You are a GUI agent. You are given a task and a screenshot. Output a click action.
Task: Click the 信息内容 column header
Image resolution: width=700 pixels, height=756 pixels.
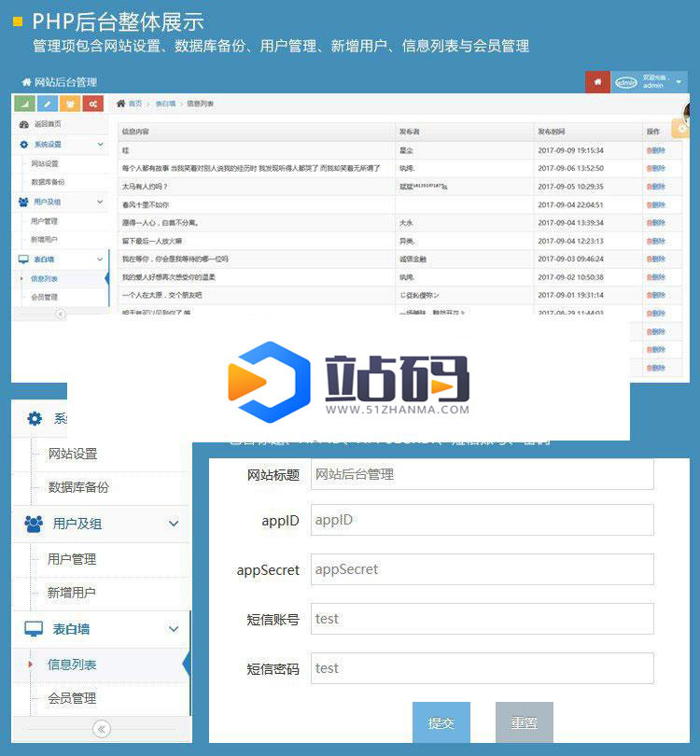[135, 132]
